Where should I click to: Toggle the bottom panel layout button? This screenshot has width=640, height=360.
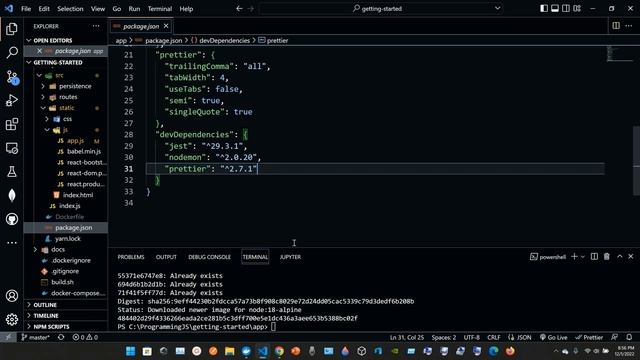click(x=555, y=8)
